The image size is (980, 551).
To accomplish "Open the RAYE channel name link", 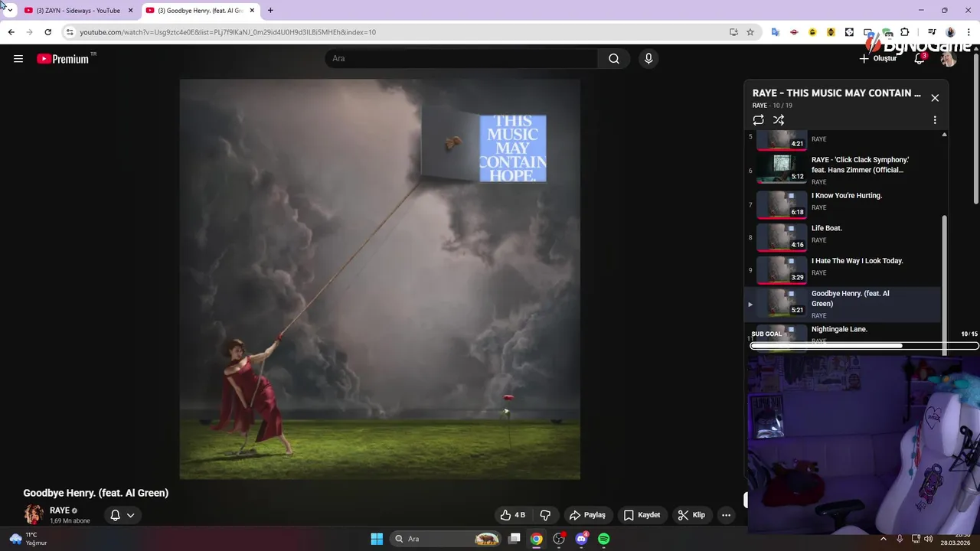I will 60,510.
